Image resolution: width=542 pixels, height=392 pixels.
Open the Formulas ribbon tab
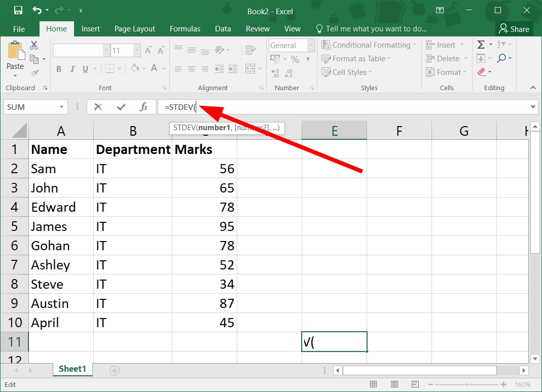tap(185, 29)
